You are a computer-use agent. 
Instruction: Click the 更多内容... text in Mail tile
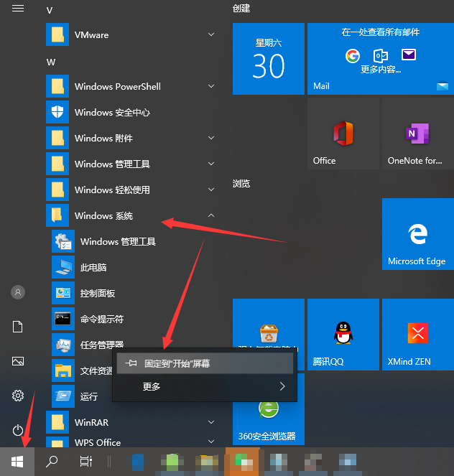pyautogui.click(x=381, y=70)
